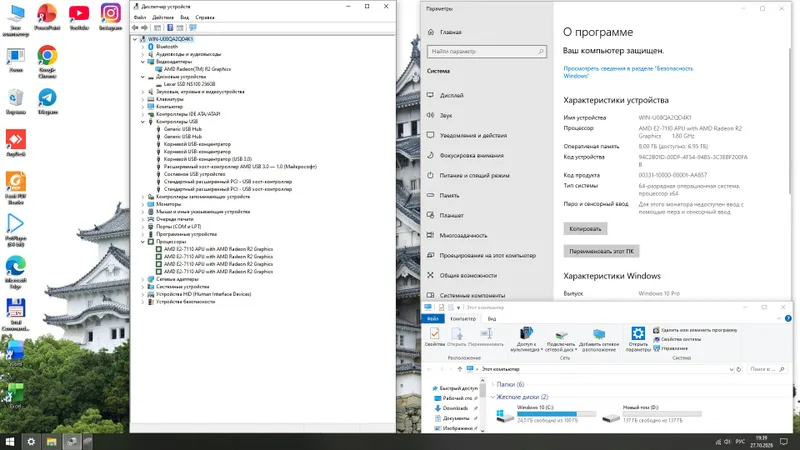The height and width of the screenshot is (450, 800).
Task: Open the Файл tab in Explorer
Action: [433, 318]
